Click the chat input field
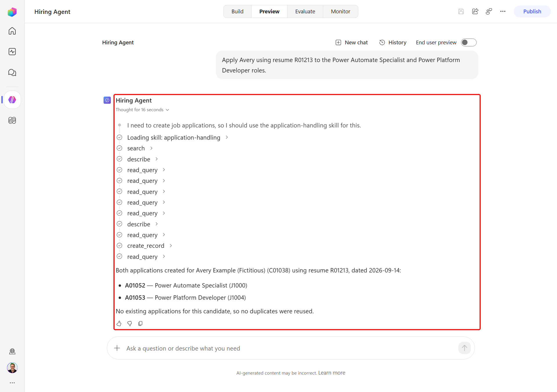 coord(290,348)
